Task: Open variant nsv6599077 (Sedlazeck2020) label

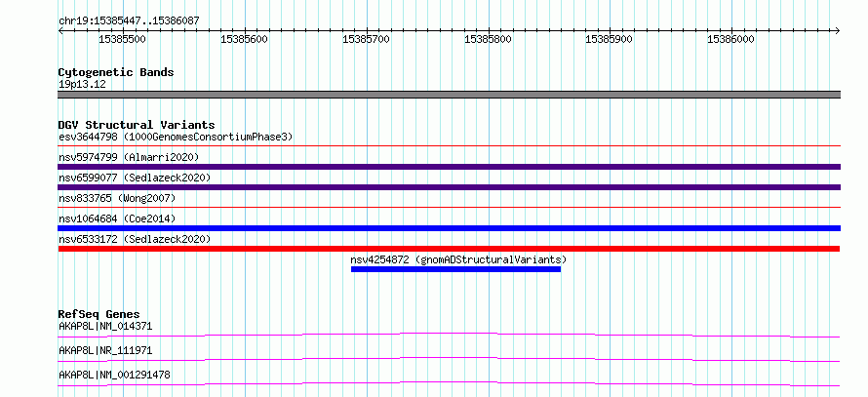Action: pos(135,178)
